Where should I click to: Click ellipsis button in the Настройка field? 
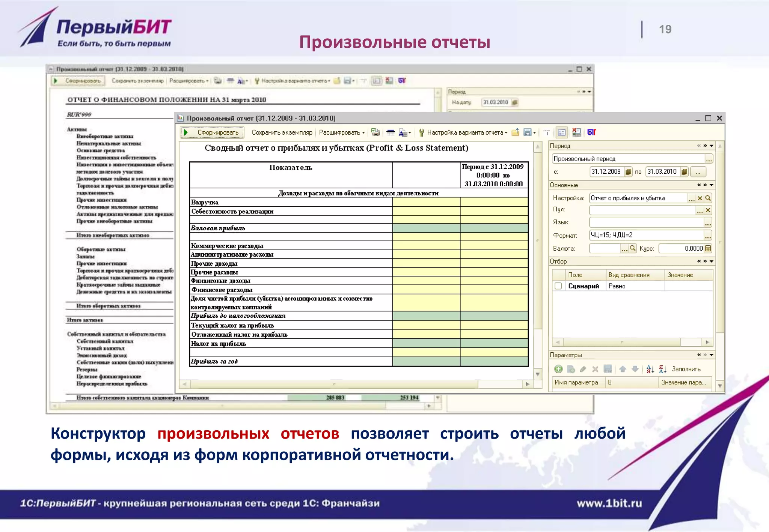pos(692,198)
